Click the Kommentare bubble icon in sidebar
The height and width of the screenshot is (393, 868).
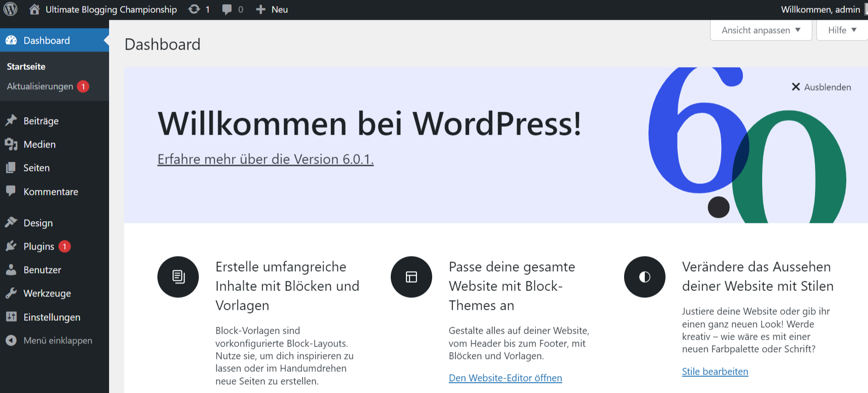(x=11, y=191)
